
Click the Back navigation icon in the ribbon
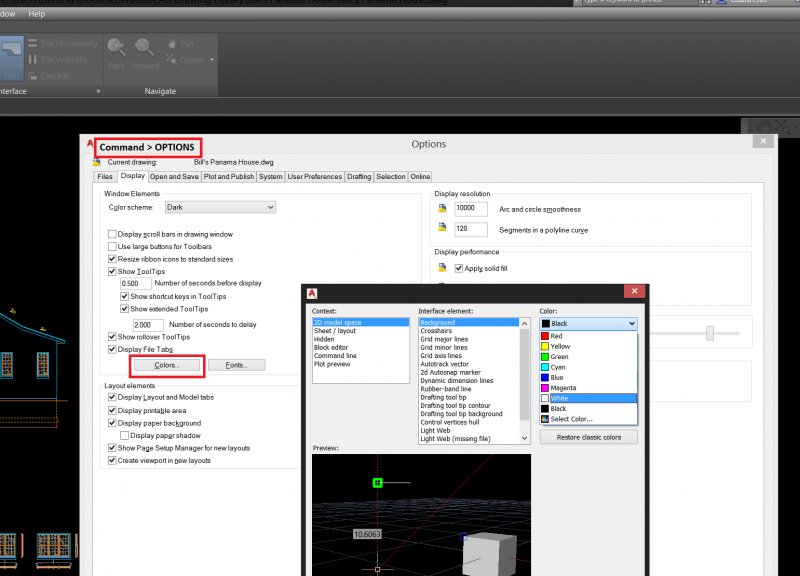click(116, 47)
